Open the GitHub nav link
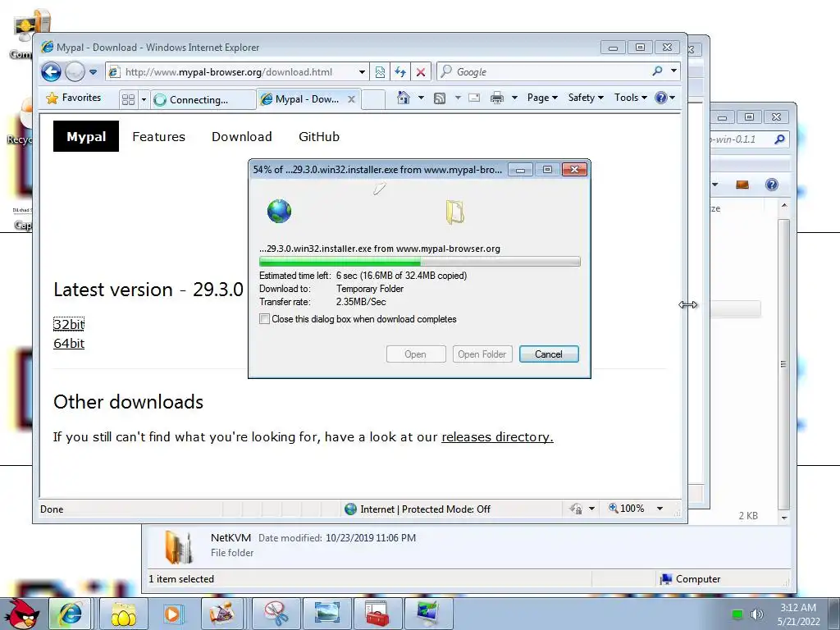The height and width of the screenshot is (630, 840). pyautogui.click(x=319, y=137)
